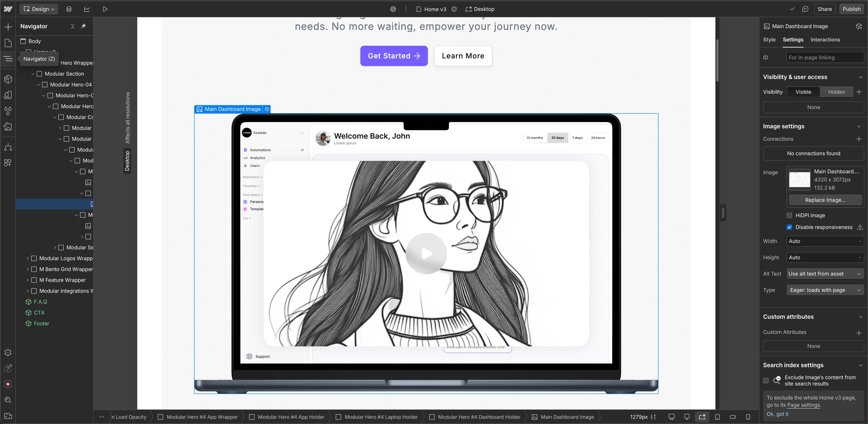Open the Pages panel icon
868x424 pixels.
[8, 43]
